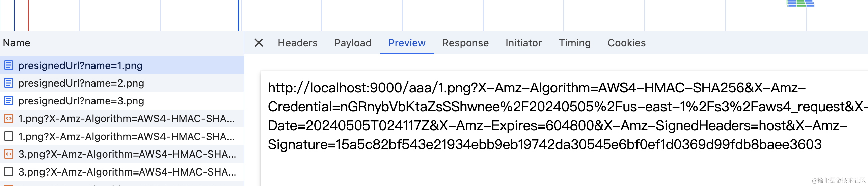Click the Name column header
The height and width of the screenshot is (186, 868).
[x=17, y=43]
